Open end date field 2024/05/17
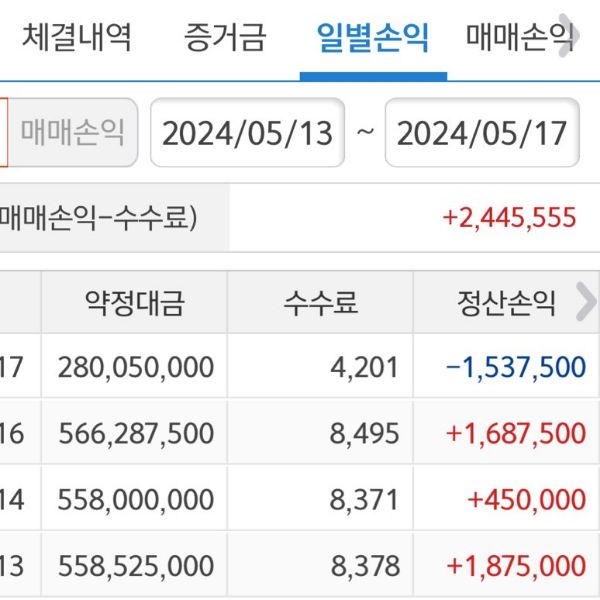The height and width of the screenshot is (600, 600). coord(481,132)
